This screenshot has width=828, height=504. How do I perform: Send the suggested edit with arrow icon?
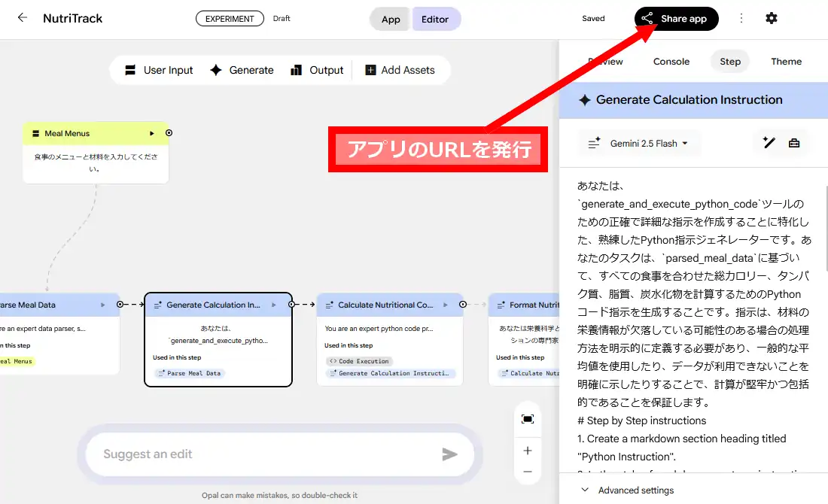click(x=449, y=454)
